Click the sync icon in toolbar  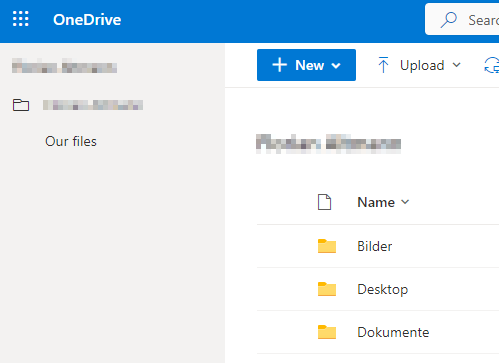(x=492, y=65)
